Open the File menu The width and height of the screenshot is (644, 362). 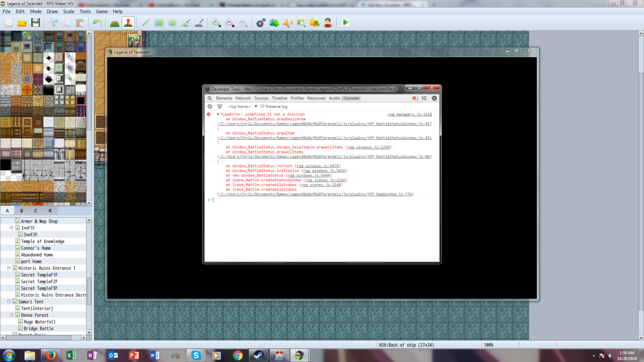coord(7,11)
